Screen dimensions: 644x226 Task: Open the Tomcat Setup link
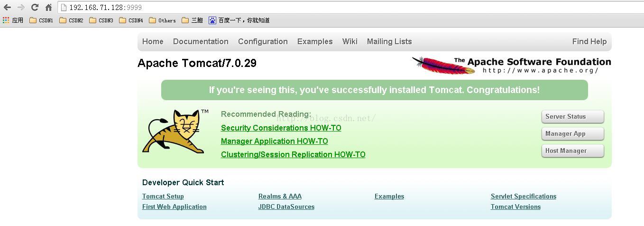point(163,196)
